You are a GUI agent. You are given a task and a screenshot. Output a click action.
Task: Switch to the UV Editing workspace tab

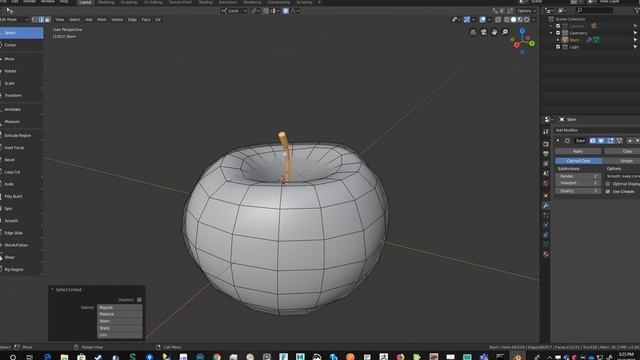point(153,2)
